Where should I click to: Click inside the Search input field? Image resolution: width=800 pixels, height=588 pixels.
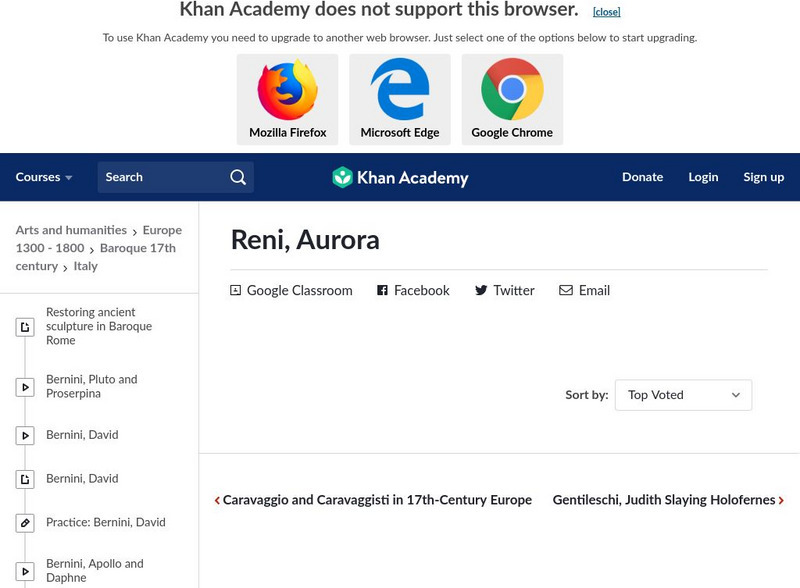pyautogui.click(x=160, y=177)
